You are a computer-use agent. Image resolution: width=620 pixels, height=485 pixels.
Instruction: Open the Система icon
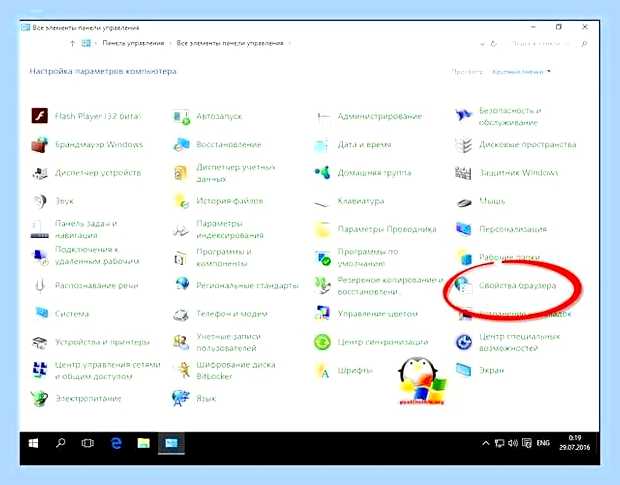point(41,313)
